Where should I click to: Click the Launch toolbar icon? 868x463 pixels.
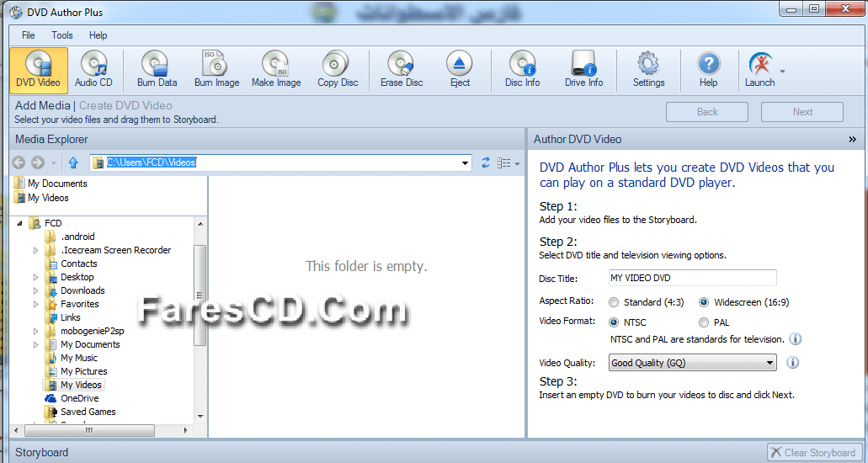click(760, 70)
